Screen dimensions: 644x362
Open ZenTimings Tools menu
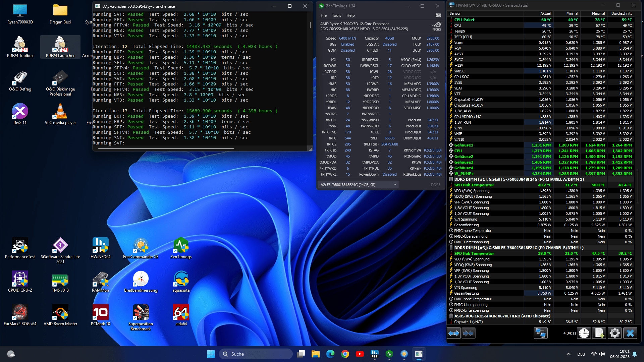click(336, 15)
